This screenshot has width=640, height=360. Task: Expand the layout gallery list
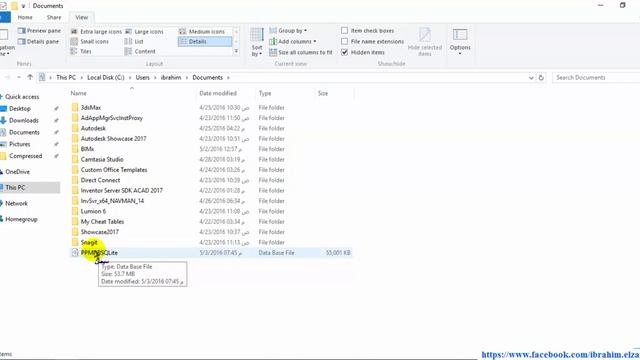(x=236, y=51)
